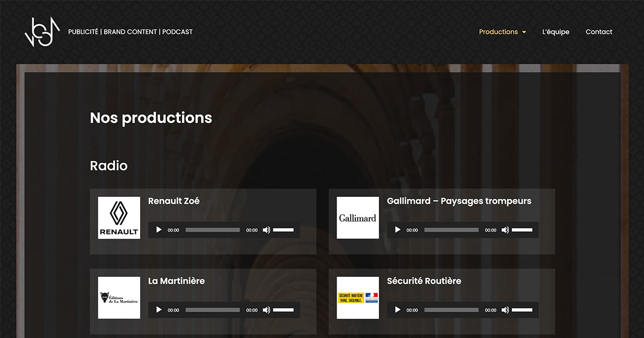Viewport: 644px width, 338px height.
Task: Toggle mute on Sécurité Routière player
Action: [505, 310]
